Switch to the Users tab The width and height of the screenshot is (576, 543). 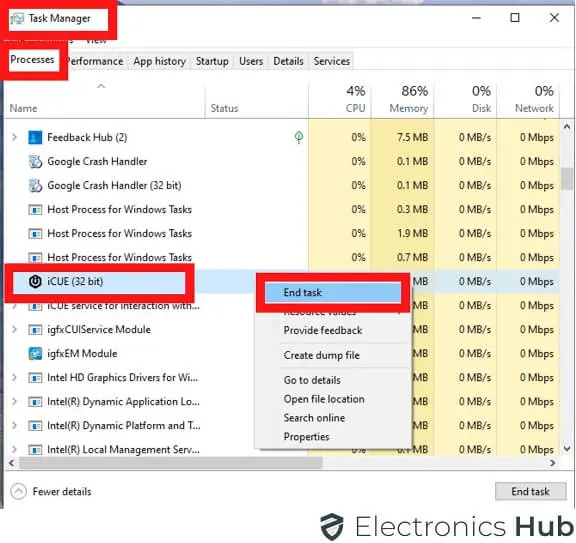(x=251, y=61)
